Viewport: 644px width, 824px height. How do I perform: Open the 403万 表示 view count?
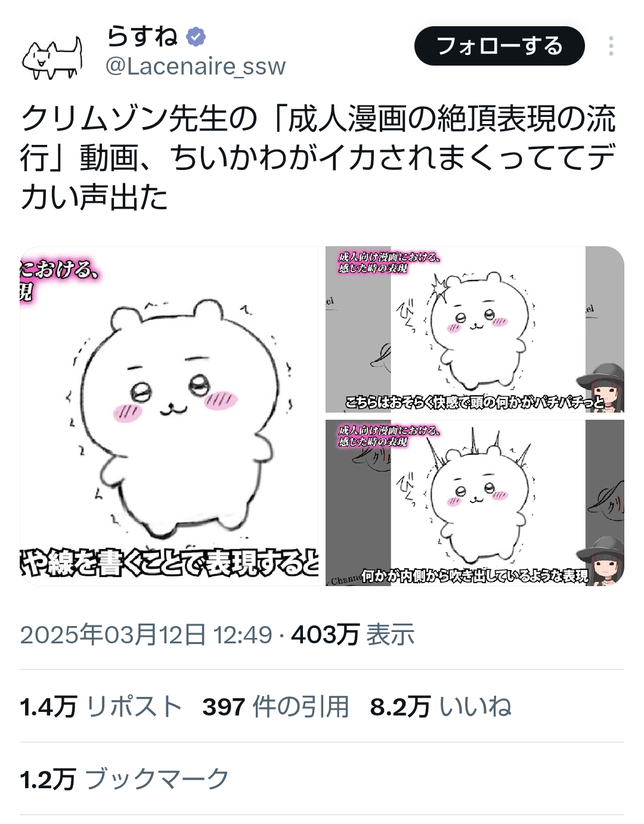click(x=352, y=634)
